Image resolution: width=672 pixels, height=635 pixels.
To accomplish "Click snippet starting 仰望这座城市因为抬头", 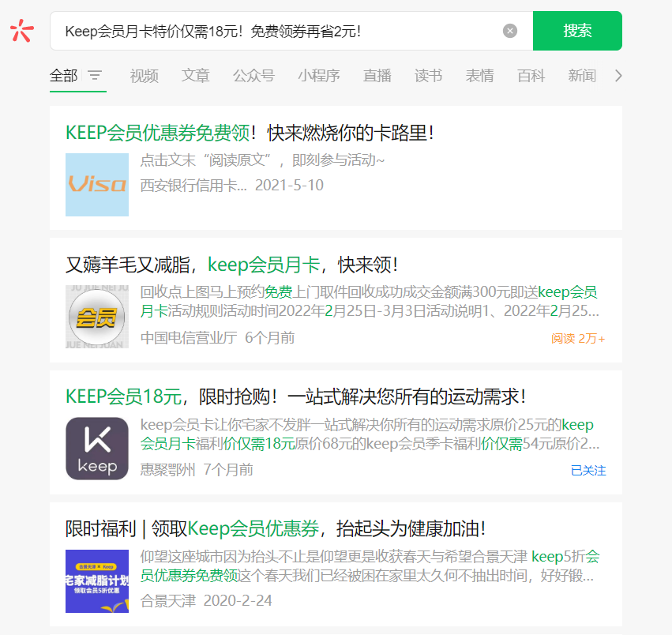I will pos(370,566).
